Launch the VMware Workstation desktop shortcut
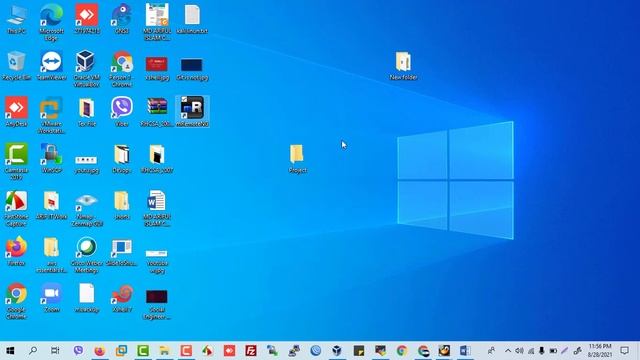 [51, 115]
